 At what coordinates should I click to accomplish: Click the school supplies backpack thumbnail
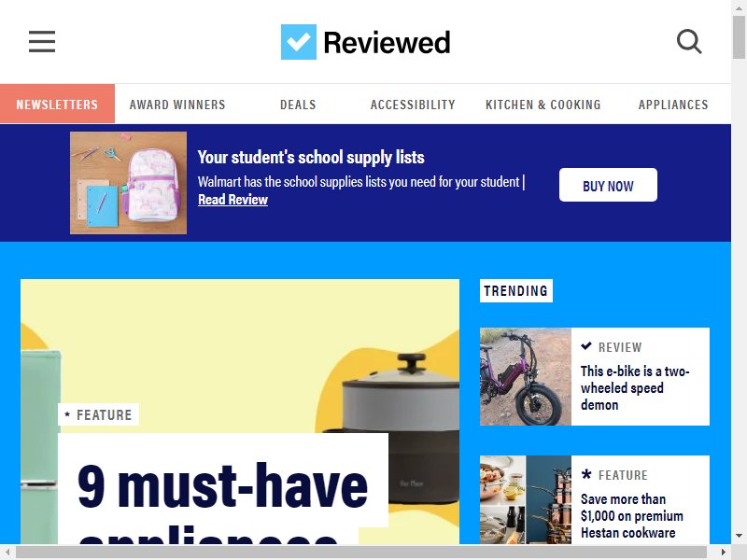128,183
